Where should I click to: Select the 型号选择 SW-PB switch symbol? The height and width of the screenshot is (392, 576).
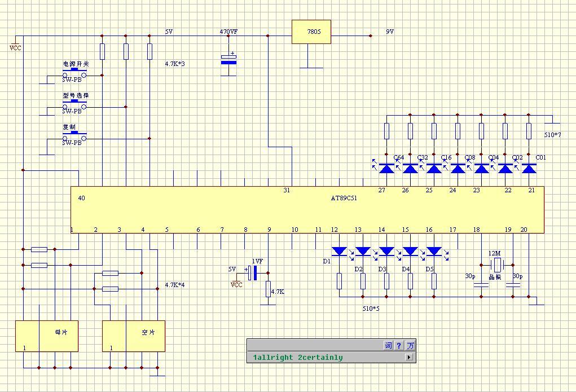(x=74, y=105)
